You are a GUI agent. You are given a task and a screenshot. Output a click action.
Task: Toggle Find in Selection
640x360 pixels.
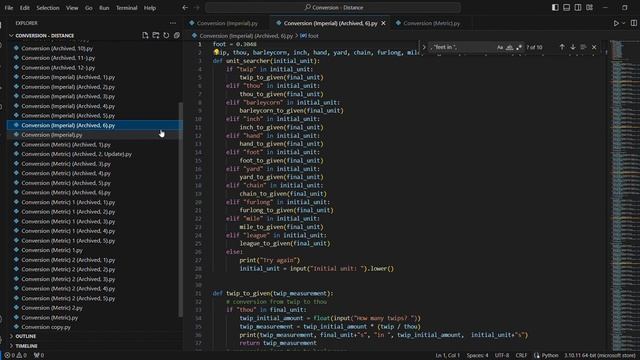coord(583,47)
